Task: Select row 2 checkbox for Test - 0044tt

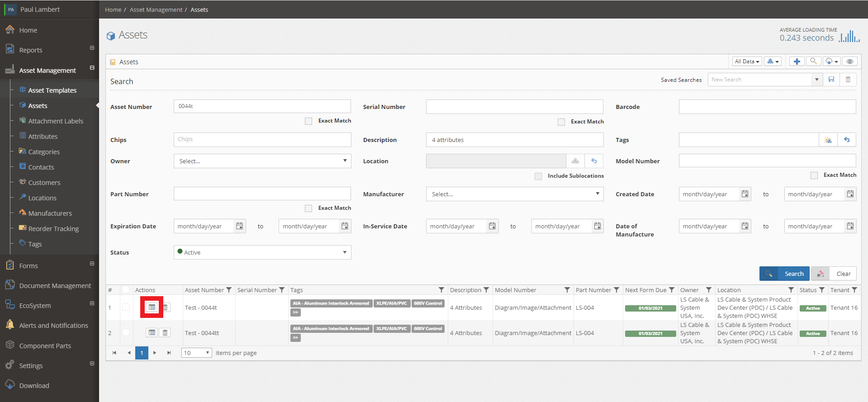Action: pyautogui.click(x=126, y=332)
